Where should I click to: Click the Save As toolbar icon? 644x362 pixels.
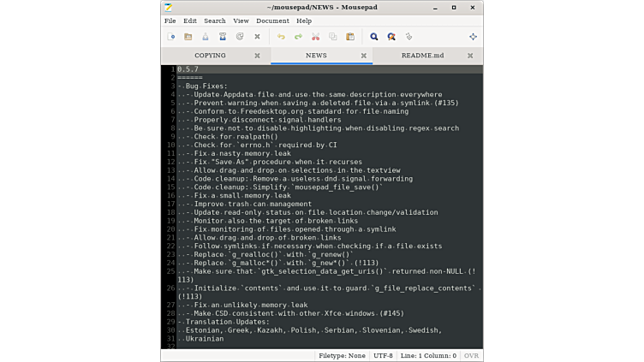223,37
